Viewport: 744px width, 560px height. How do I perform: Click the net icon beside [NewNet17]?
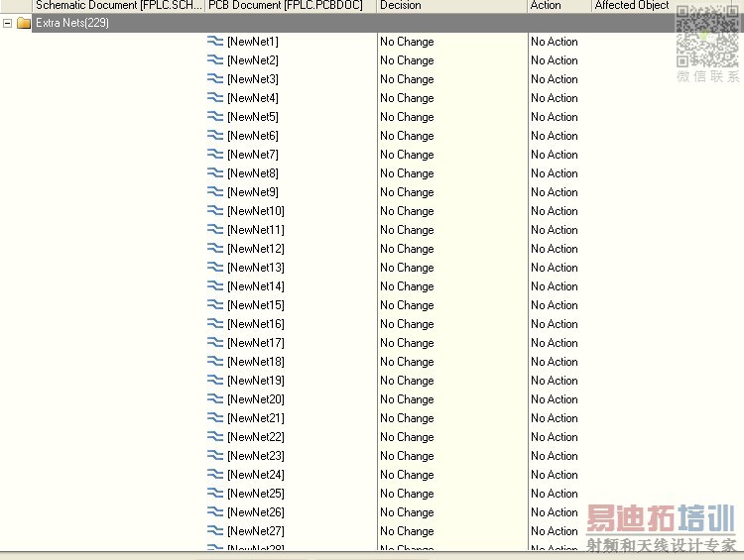215,342
